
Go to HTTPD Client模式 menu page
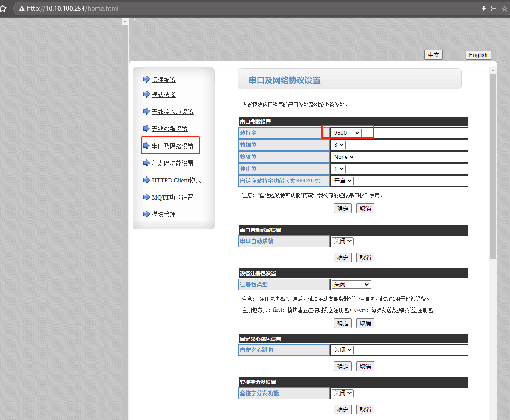[176, 180]
